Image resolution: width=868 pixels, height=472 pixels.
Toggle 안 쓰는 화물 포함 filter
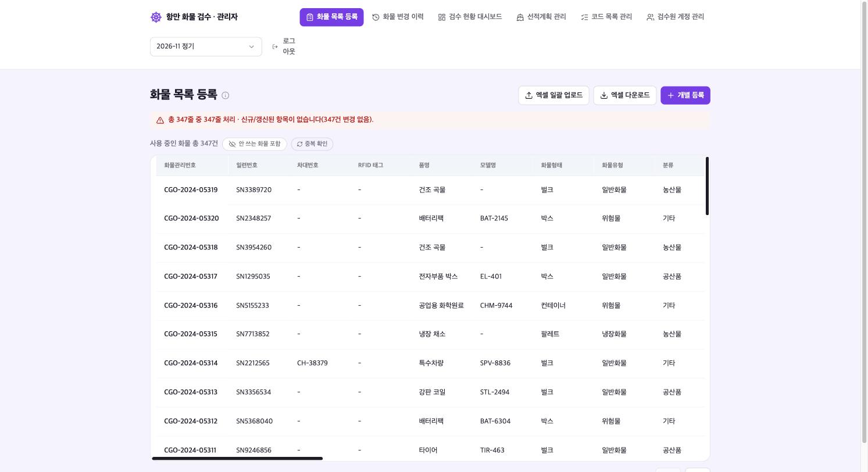[255, 144]
